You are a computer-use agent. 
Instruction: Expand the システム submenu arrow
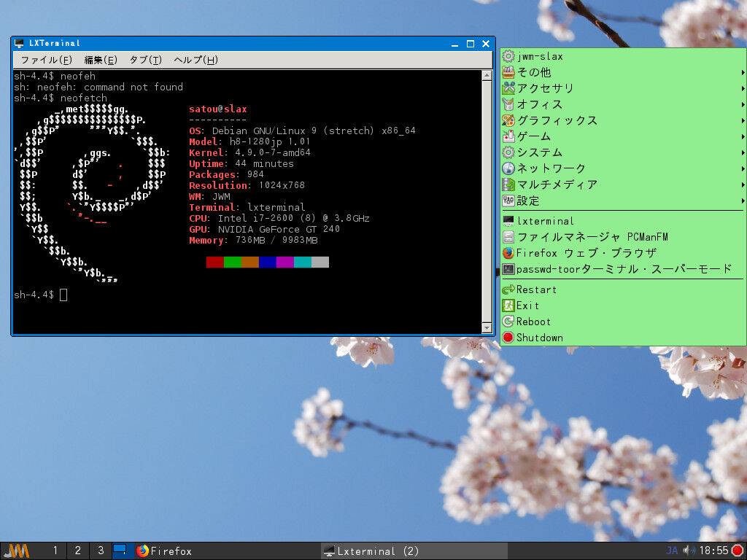pos(743,152)
